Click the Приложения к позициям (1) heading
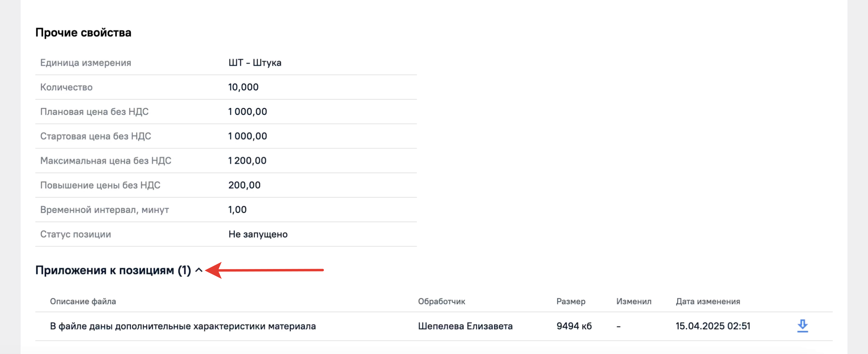The height and width of the screenshot is (354, 868). click(113, 270)
